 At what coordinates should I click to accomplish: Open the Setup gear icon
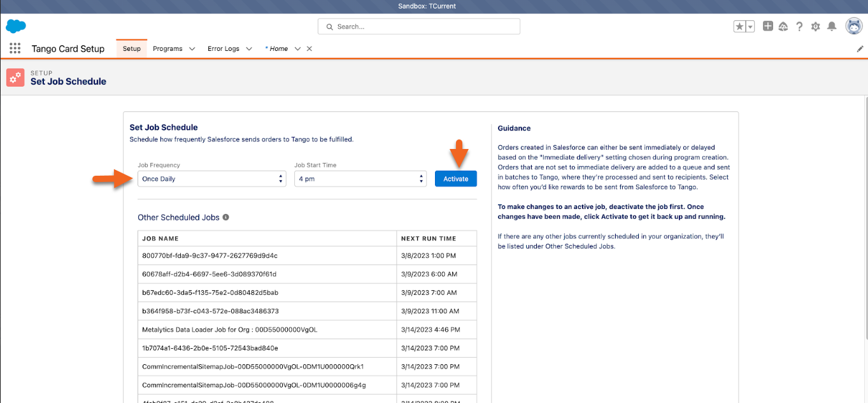pos(816,27)
